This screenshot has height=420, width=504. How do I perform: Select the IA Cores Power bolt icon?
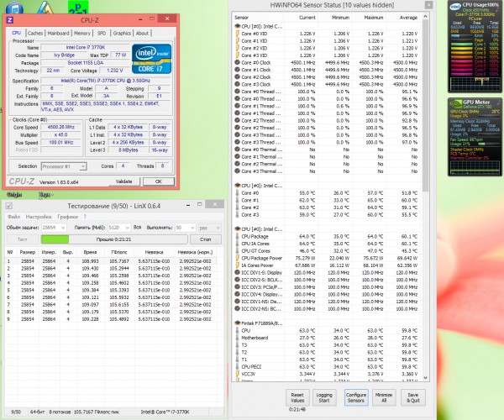238,265
